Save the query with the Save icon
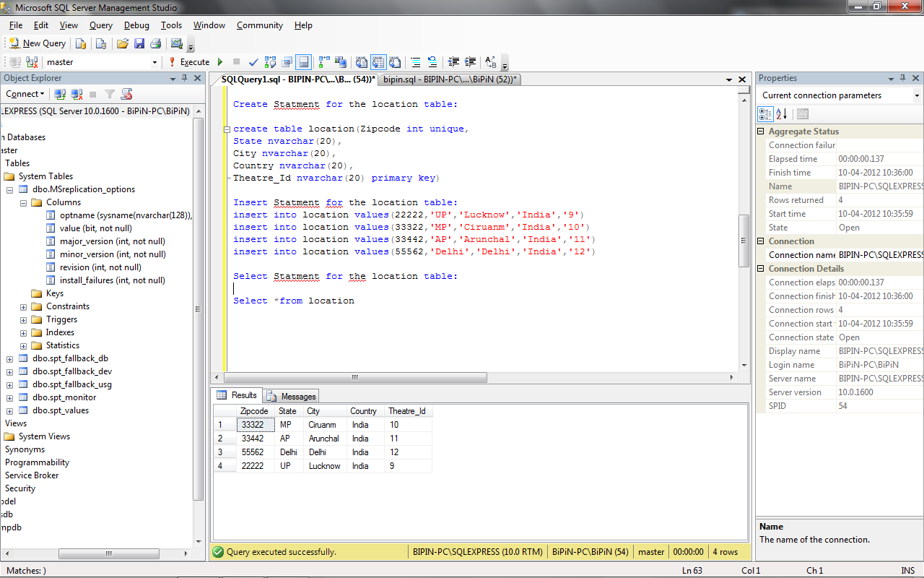Image resolution: width=924 pixels, height=578 pixels. [x=139, y=43]
